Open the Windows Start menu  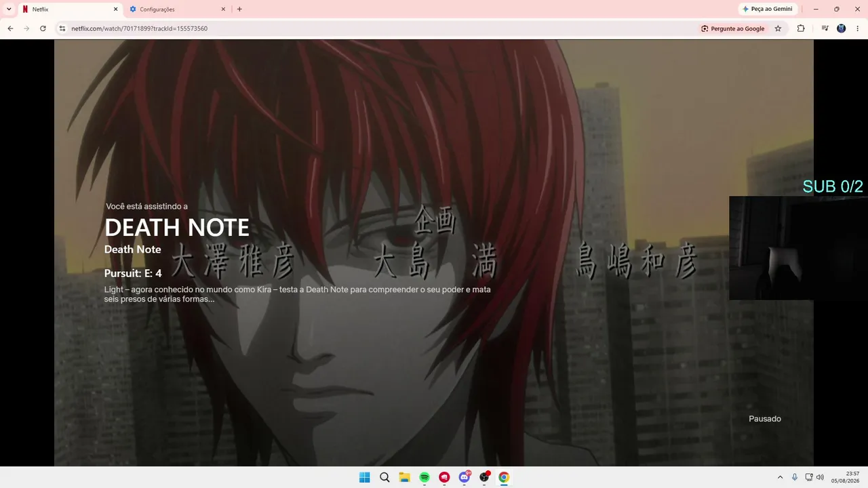pos(364,477)
